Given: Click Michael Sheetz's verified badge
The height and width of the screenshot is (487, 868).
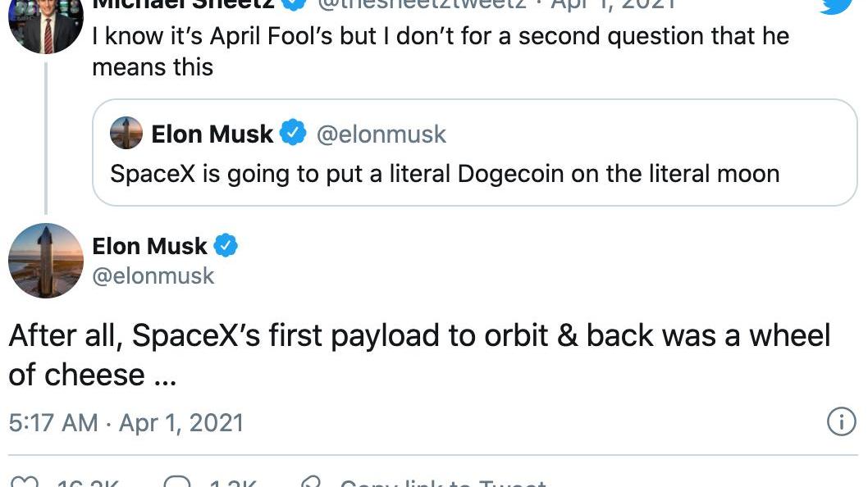Looking at the screenshot, I should (295, 3).
